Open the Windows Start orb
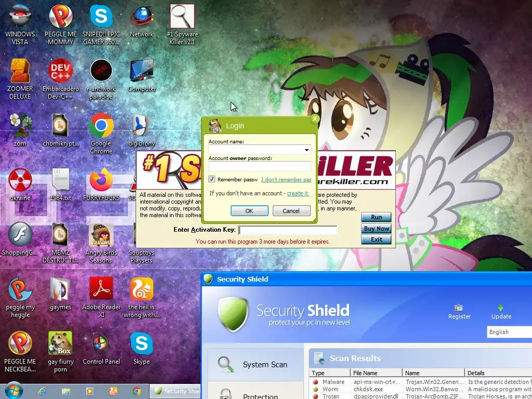532x399 pixels. click(x=13, y=391)
